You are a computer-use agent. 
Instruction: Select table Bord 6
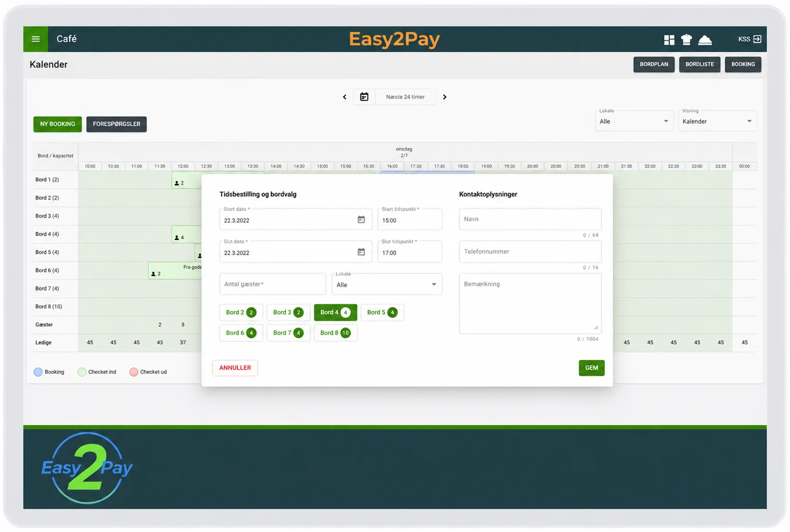tap(241, 333)
